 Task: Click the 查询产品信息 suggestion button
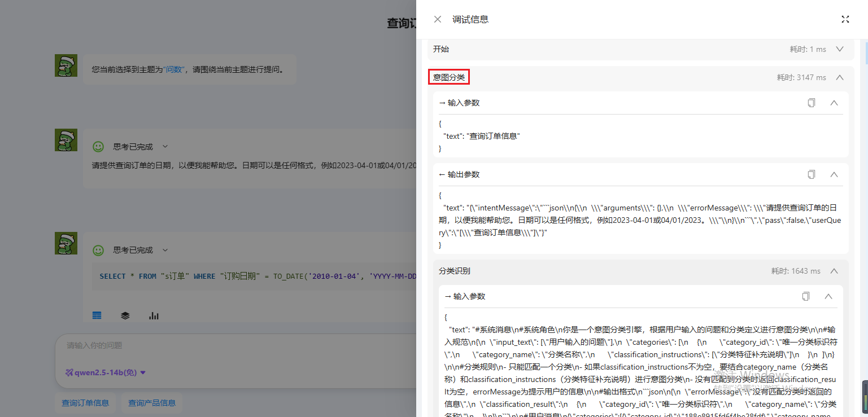click(x=152, y=403)
